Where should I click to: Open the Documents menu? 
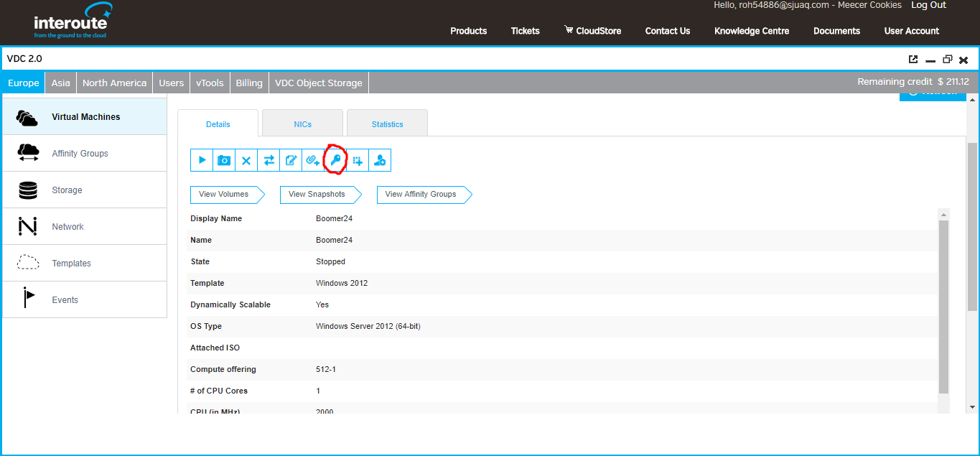click(x=836, y=31)
